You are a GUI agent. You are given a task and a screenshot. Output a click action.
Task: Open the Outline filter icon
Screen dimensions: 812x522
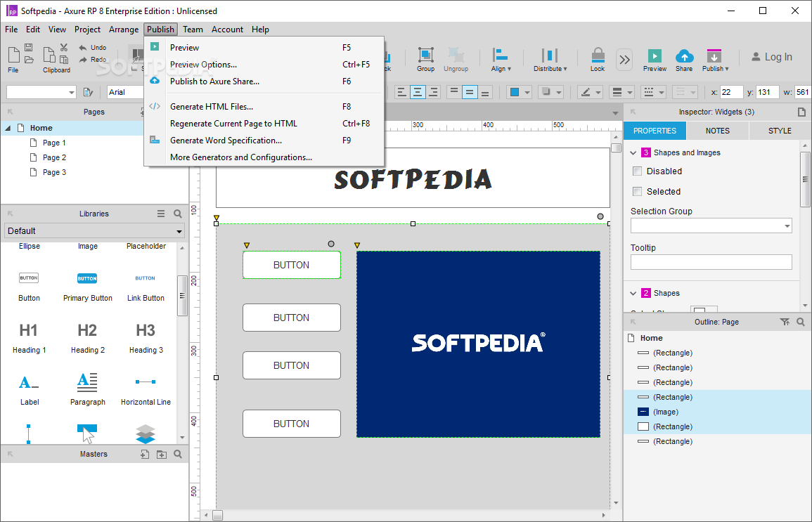(x=785, y=322)
